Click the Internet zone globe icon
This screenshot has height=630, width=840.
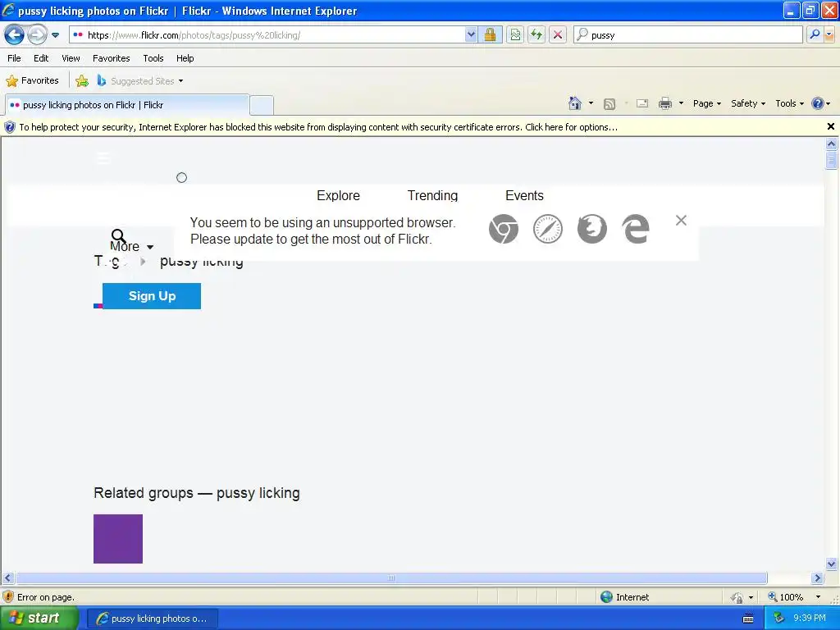(x=606, y=597)
